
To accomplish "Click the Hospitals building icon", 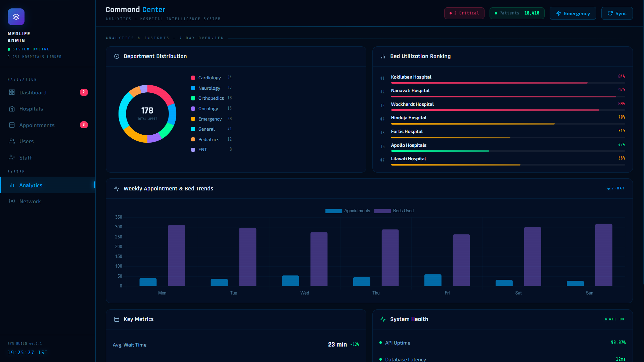I will (x=12, y=109).
